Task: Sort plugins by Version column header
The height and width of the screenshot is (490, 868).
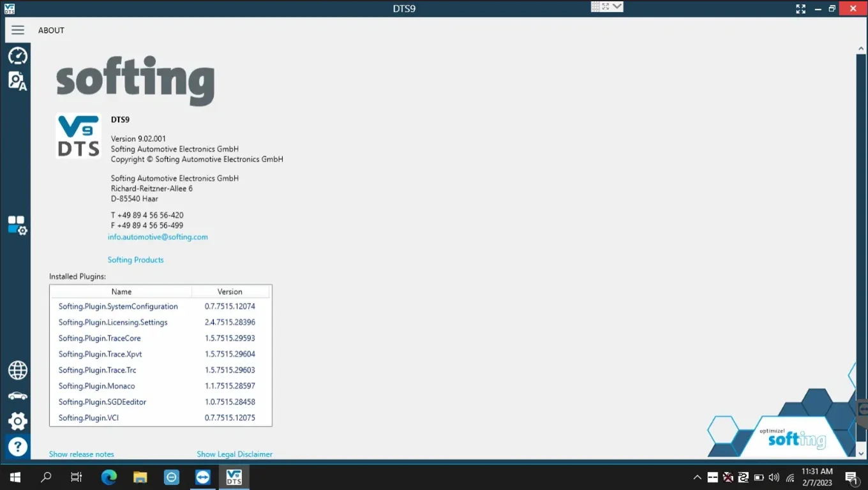Action: (x=230, y=292)
